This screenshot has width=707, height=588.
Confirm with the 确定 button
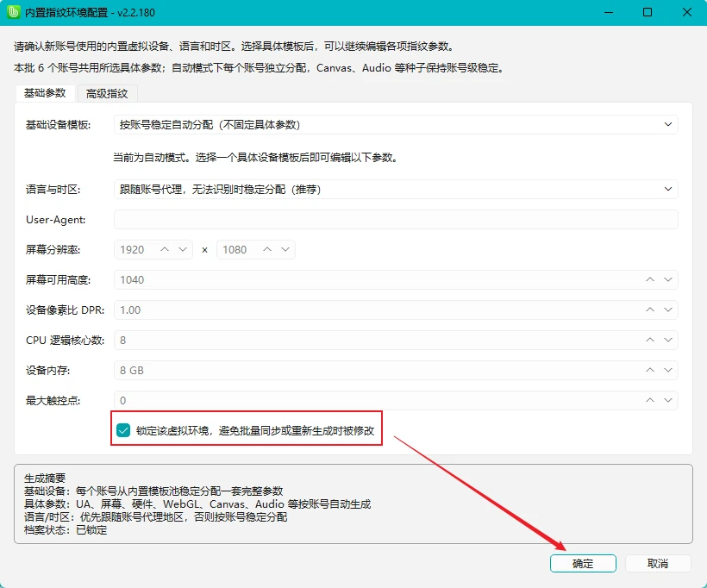click(x=583, y=563)
